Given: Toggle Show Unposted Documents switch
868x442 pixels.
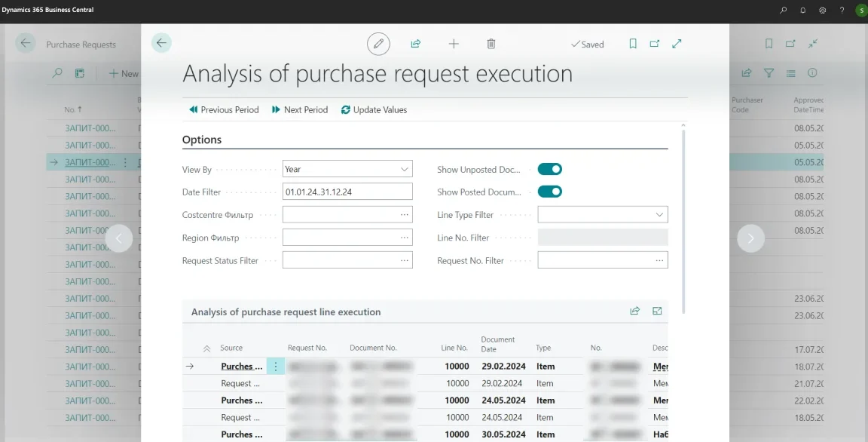Looking at the screenshot, I should [x=550, y=170].
